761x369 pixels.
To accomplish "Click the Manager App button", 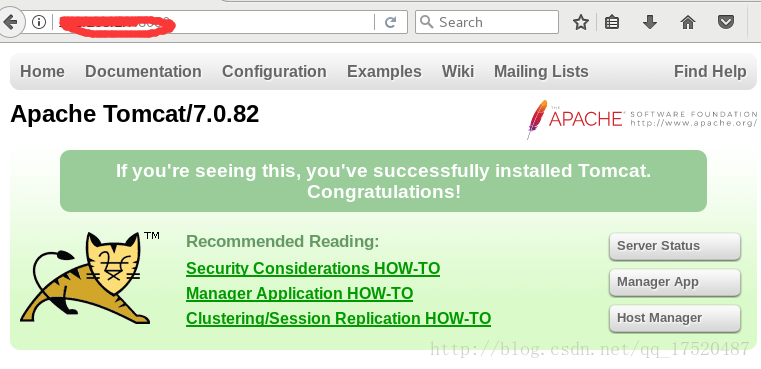I will [675, 282].
